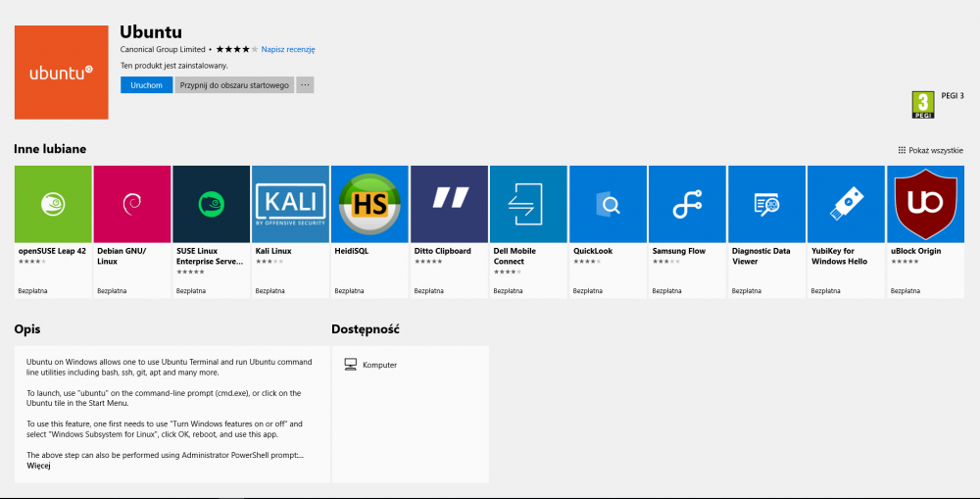Click Bezpłatna price under Kali Linux
Viewport: 980px width, 499px height.
pos(270,291)
